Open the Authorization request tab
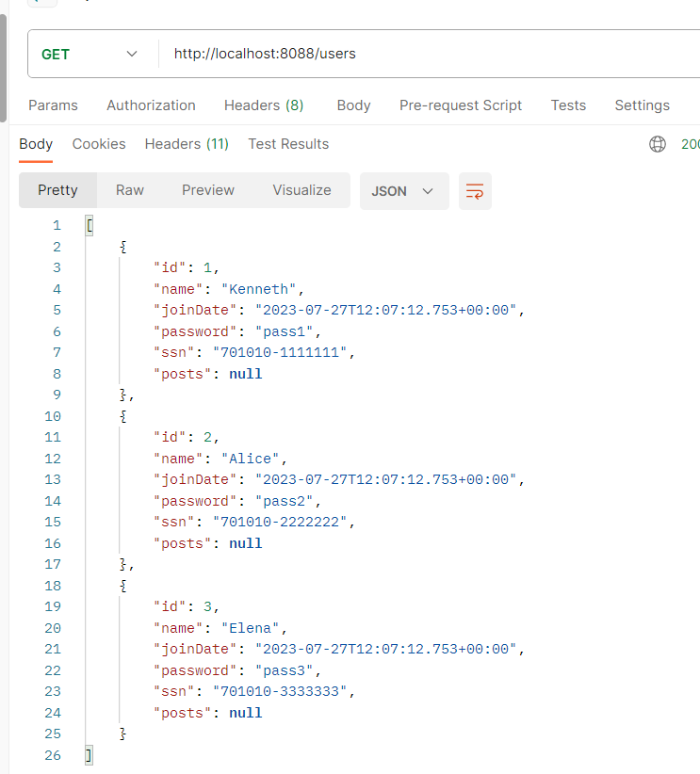This screenshot has width=700, height=774. point(151,105)
